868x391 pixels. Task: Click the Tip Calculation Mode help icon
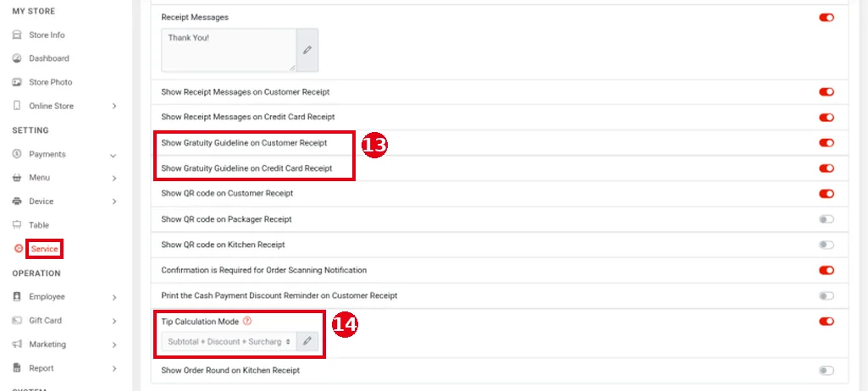pyautogui.click(x=247, y=321)
